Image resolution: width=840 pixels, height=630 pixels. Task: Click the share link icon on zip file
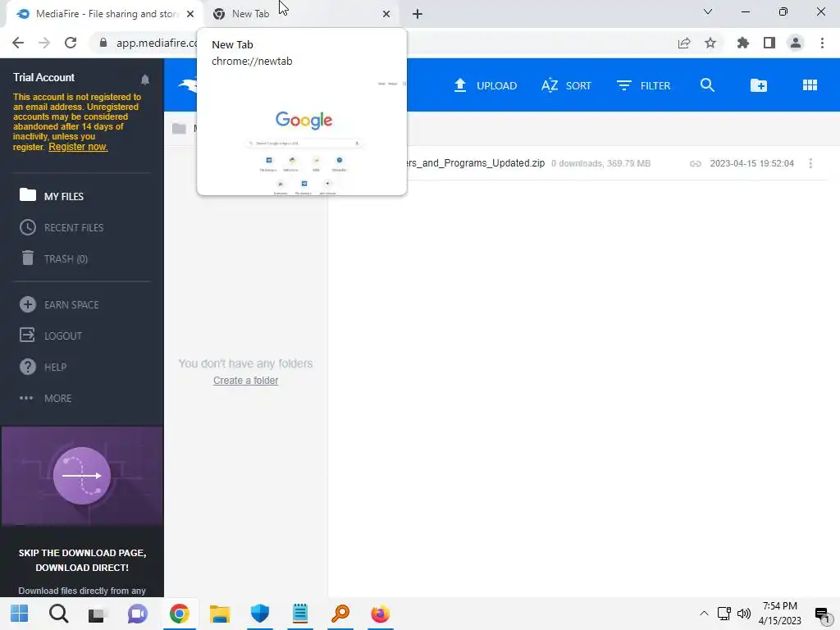(x=695, y=163)
